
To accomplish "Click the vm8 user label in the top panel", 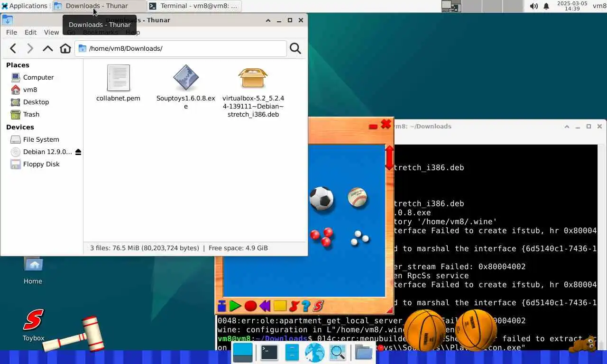I will tap(599, 6).
